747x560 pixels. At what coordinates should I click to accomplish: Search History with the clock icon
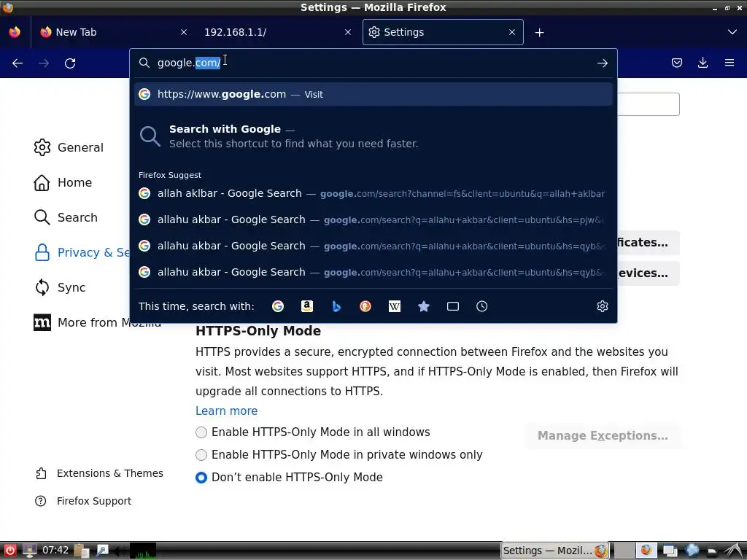coord(481,306)
